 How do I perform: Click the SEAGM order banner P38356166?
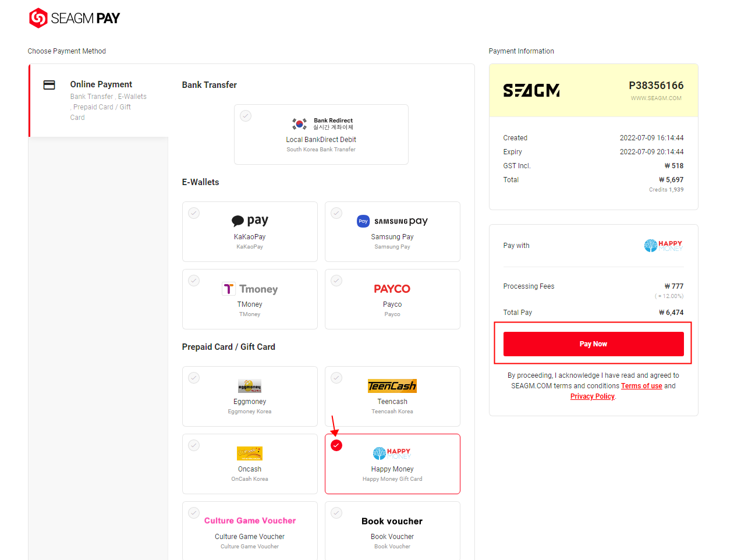[x=593, y=90]
